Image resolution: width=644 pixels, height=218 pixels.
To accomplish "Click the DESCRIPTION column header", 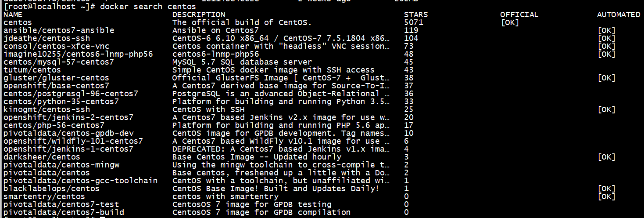I will [199, 15].
